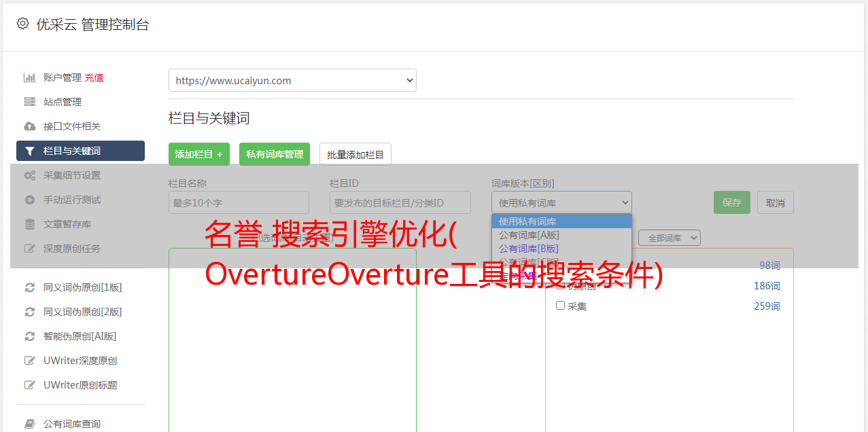Click the bar chart icon for 账户管理

pos(30,77)
